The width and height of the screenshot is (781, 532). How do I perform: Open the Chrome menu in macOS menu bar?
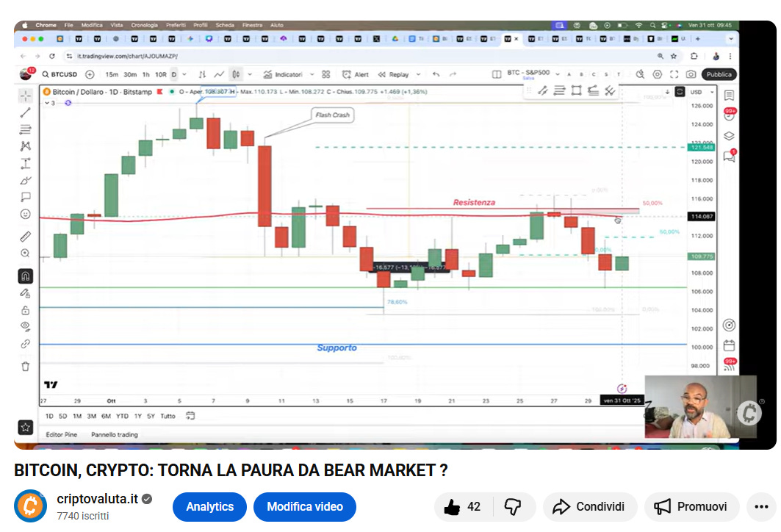(x=46, y=25)
